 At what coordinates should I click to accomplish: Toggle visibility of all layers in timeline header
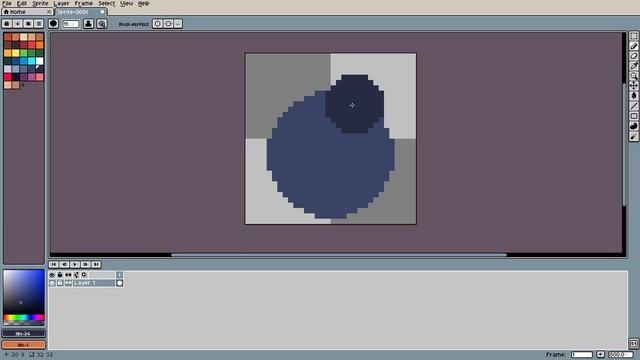coord(52,275)
